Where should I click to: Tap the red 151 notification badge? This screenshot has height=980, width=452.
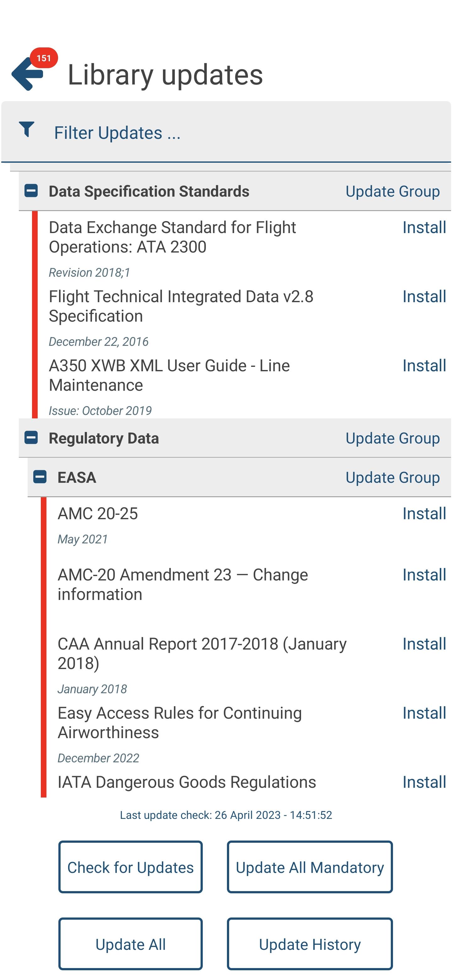coord(44,58)
